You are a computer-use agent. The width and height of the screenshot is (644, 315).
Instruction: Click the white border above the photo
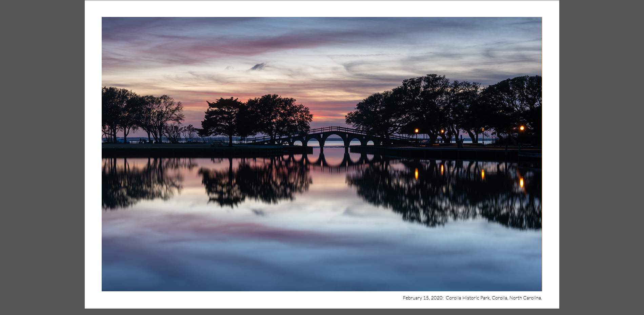pos(322,8)
